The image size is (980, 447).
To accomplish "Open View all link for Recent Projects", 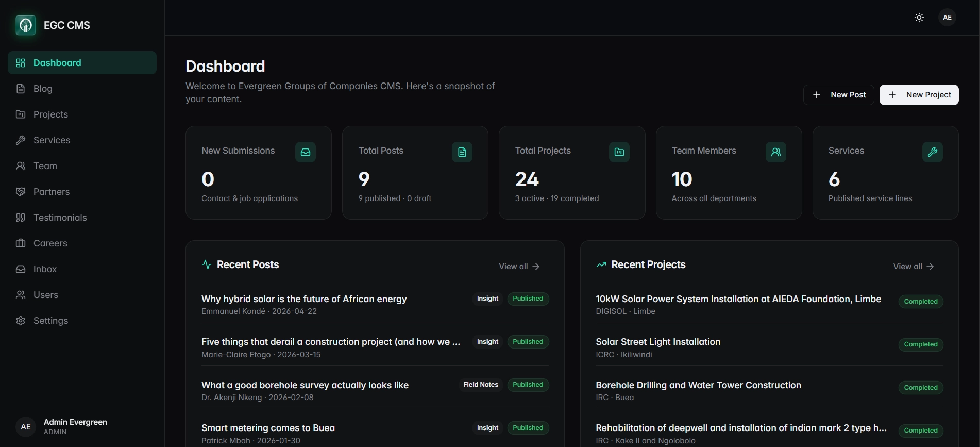I will pyautogui.click(x=914, y=267).
